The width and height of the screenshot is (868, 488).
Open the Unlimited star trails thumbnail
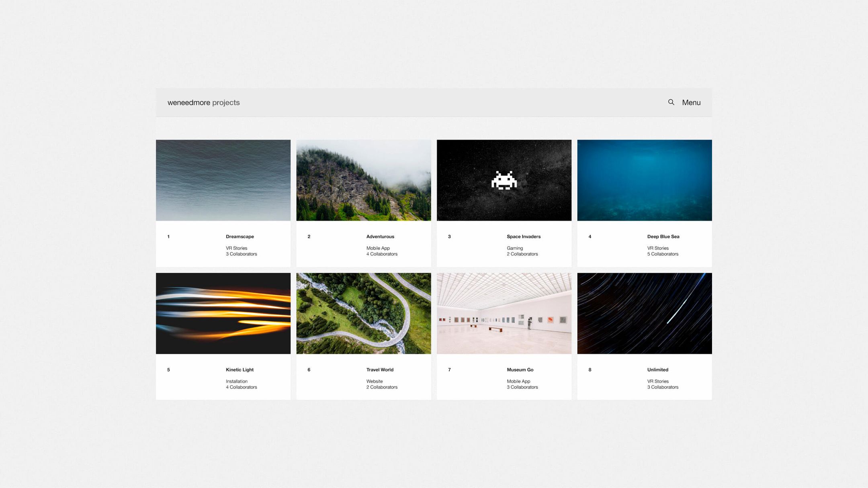[644, 313]
